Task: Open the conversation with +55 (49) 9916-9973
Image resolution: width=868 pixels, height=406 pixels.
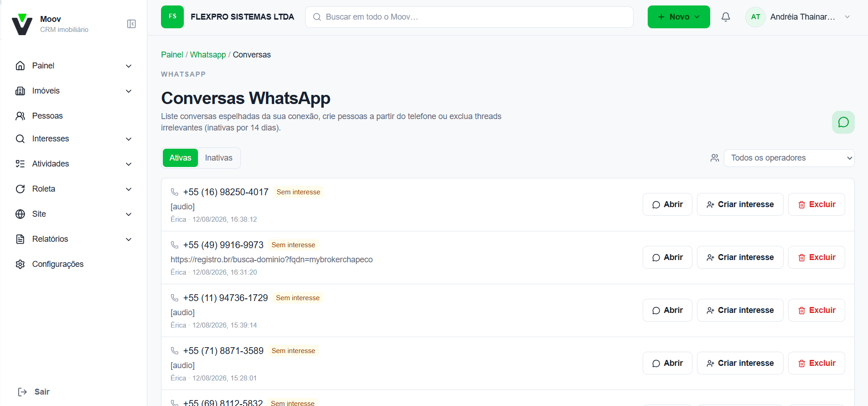Action: click(x=667, y=257)
